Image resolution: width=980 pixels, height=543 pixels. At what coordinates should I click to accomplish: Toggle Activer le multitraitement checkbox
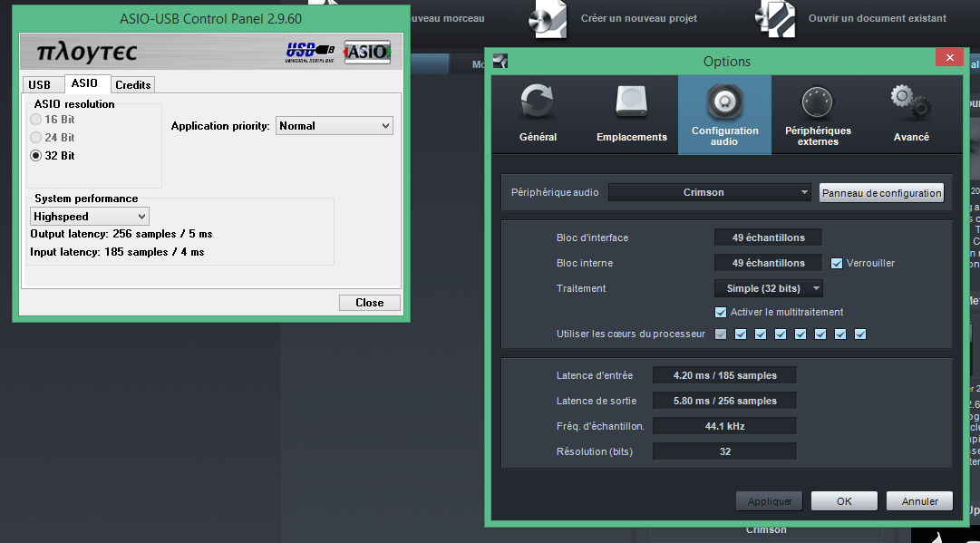tap(720, 312)
